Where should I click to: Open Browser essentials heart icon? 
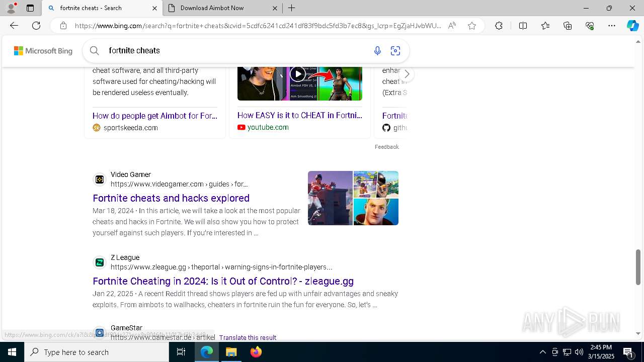coord(590,26)
